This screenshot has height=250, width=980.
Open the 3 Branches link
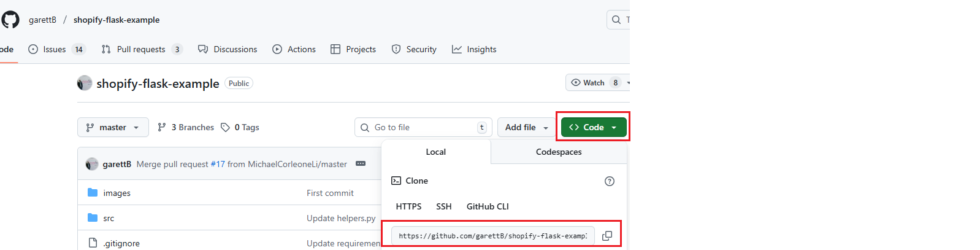tap(186, 127)
